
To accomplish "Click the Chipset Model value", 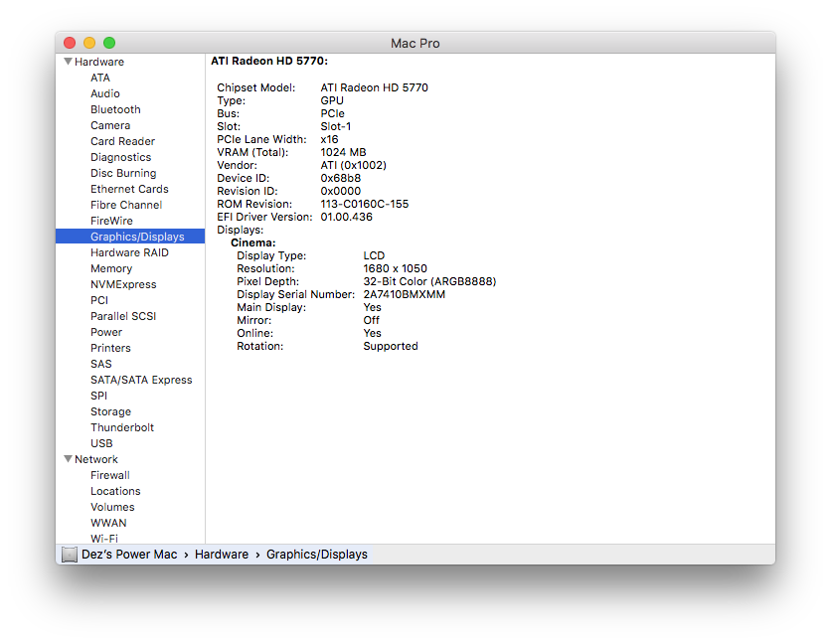I will click(x=374, y=87).
